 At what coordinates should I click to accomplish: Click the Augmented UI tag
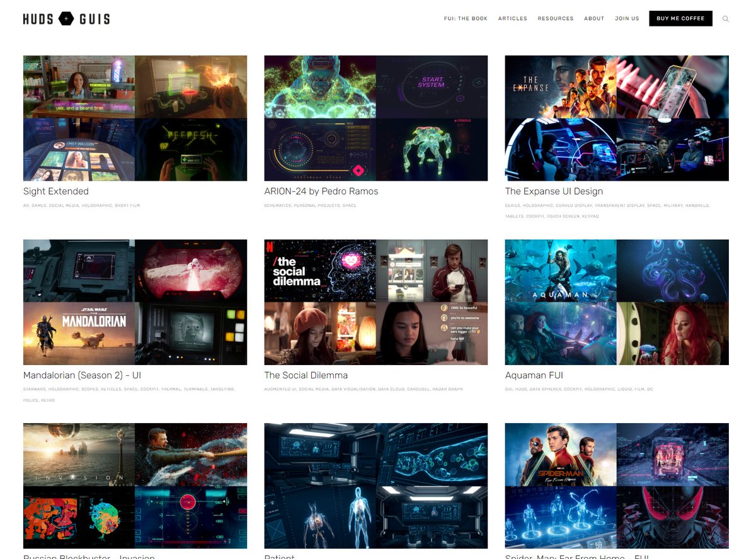280,389
